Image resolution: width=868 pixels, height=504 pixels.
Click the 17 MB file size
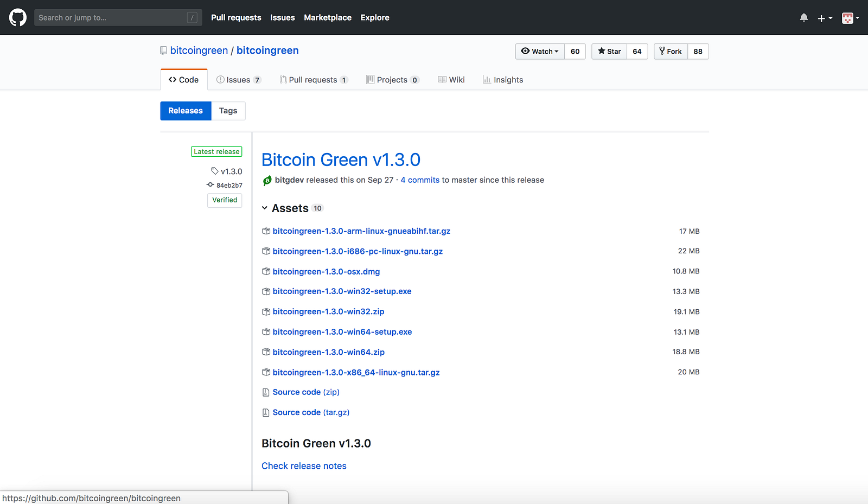pyautogui.click(x=689, y=231)
